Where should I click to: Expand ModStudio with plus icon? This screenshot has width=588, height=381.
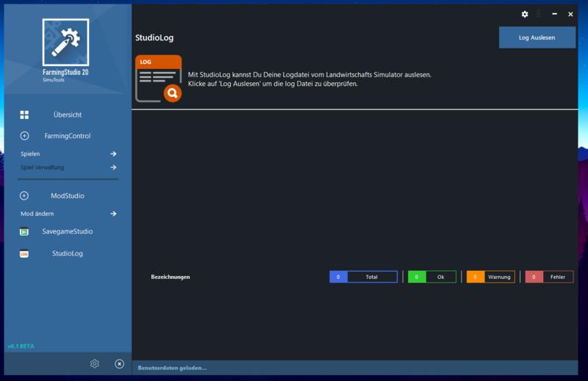click(x=24, y=196)
